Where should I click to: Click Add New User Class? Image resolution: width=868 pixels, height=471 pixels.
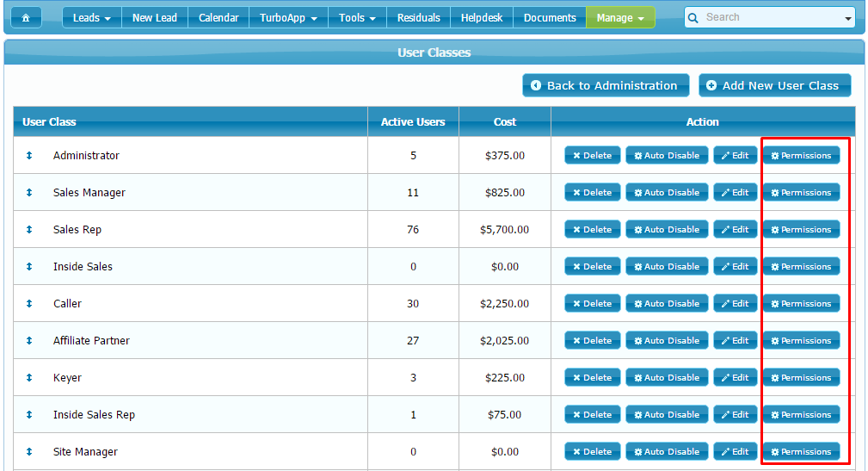click(x=773, y=85)
